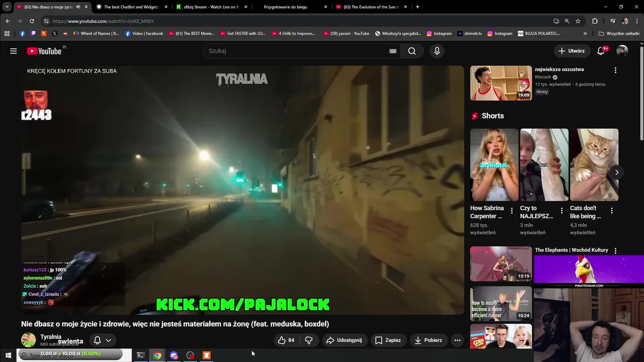Open tab search dropdown arrow
644x362 pixels.
(7, 7)
